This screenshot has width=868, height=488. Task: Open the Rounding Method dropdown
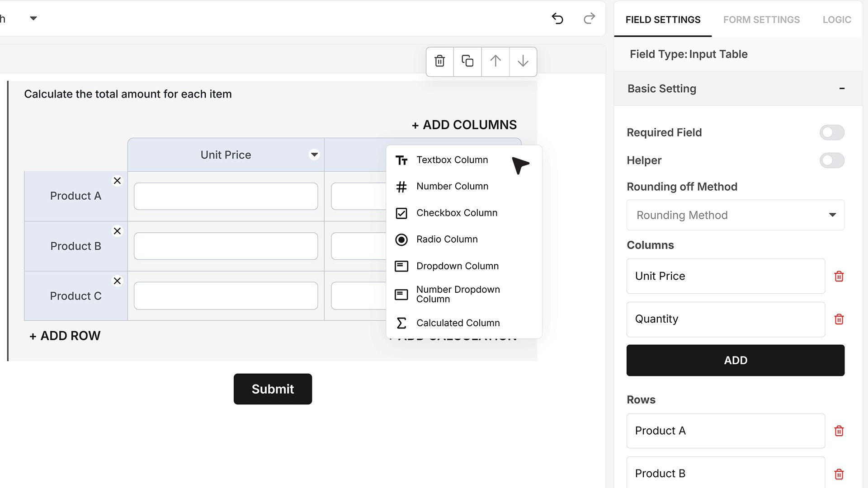click(x=735, y=215)
